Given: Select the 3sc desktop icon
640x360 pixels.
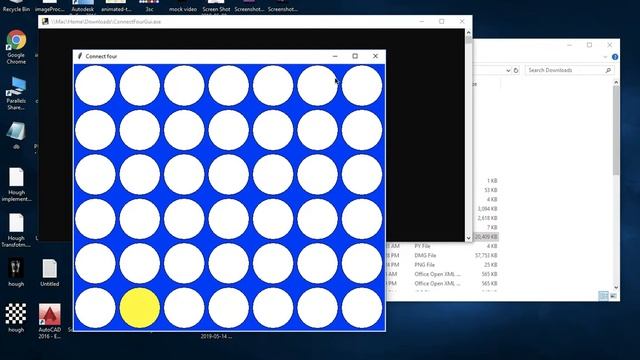Looking at the screenshot, I should point(149,6).
